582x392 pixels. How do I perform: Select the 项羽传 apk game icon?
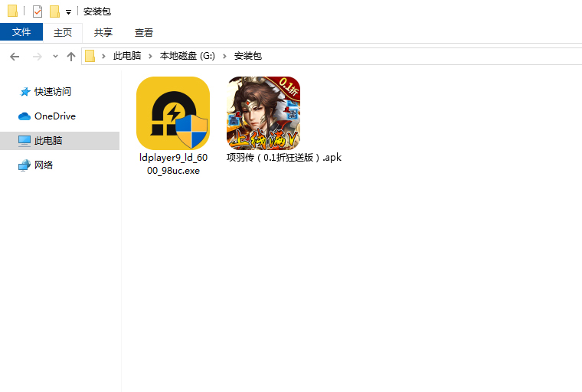coord(263,113)
